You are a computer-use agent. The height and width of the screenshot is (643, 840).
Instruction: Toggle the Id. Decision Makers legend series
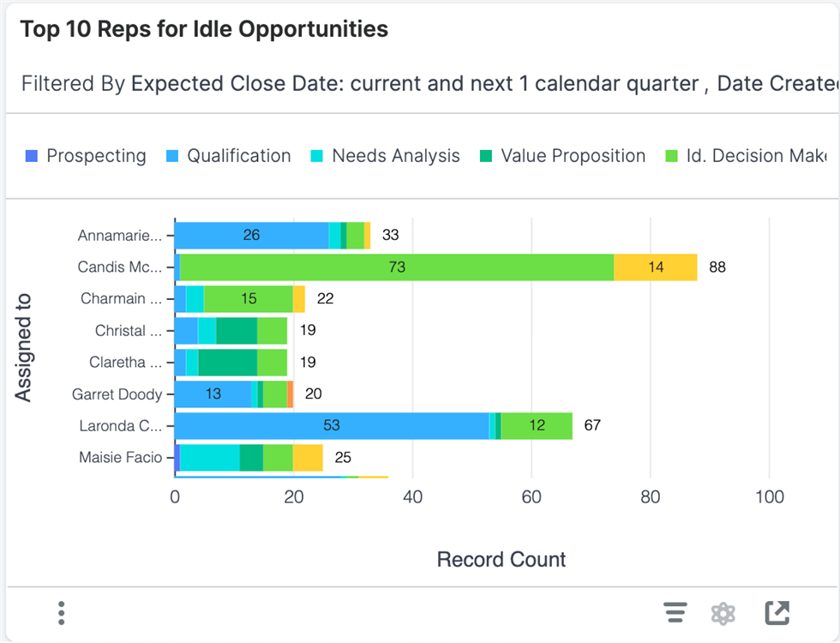tap(756, 156)
